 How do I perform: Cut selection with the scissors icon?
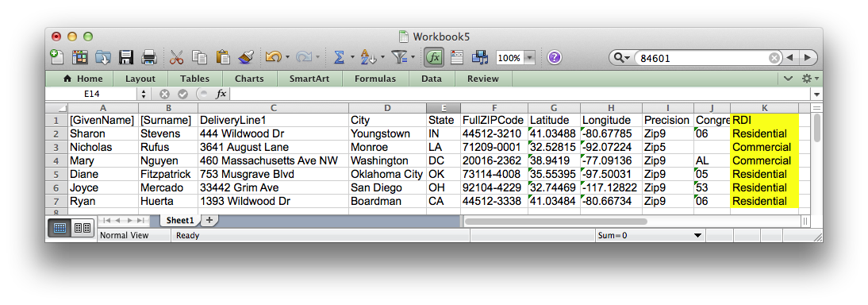point(176,57)
